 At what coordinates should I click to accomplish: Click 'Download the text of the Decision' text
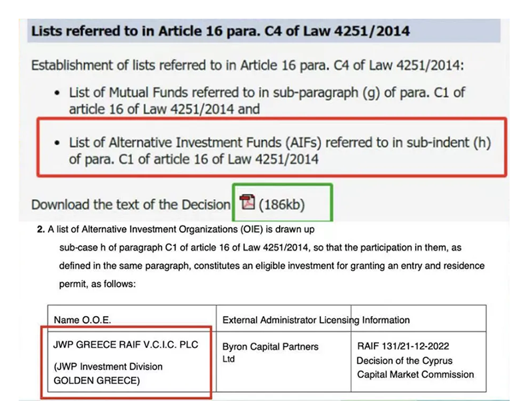(x=131, y=205)
